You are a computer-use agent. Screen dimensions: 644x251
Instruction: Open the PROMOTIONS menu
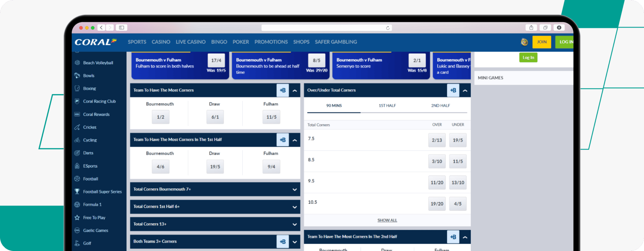(271, 42)
